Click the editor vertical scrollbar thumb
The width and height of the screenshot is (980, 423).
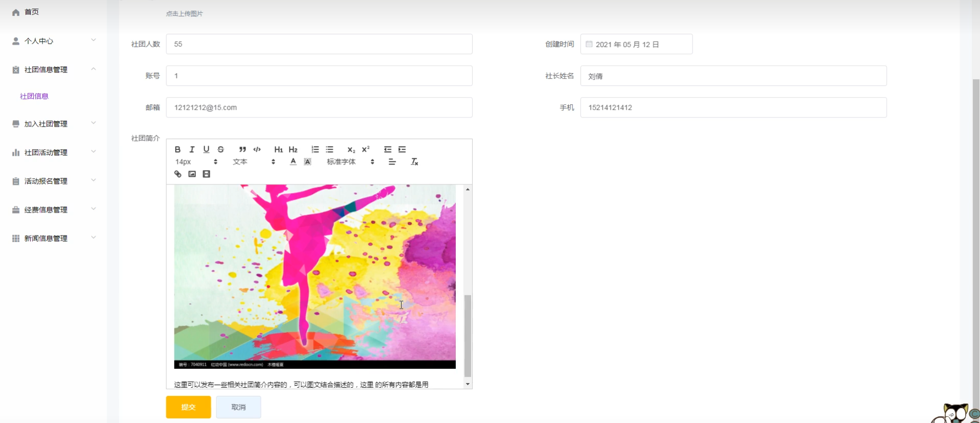click(x=468, y=336)
